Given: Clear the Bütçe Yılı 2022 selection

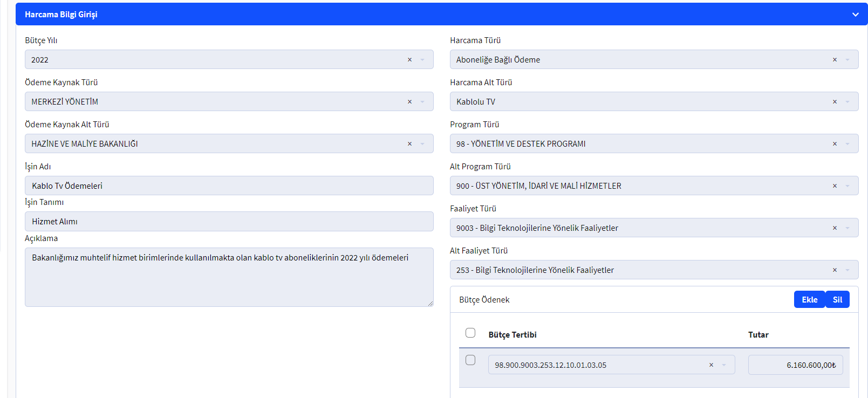Looking at the screenshot, I should click(409, 60).
